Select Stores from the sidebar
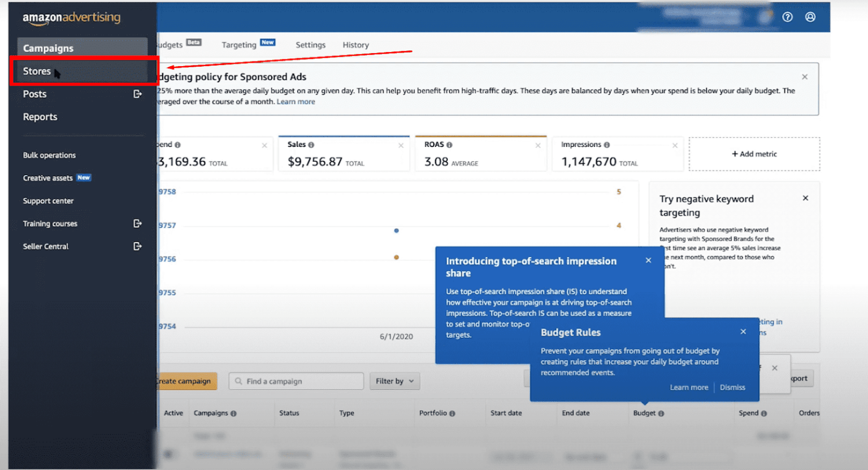868x470 pixels. pyautogui.click(x=37, y=71)
